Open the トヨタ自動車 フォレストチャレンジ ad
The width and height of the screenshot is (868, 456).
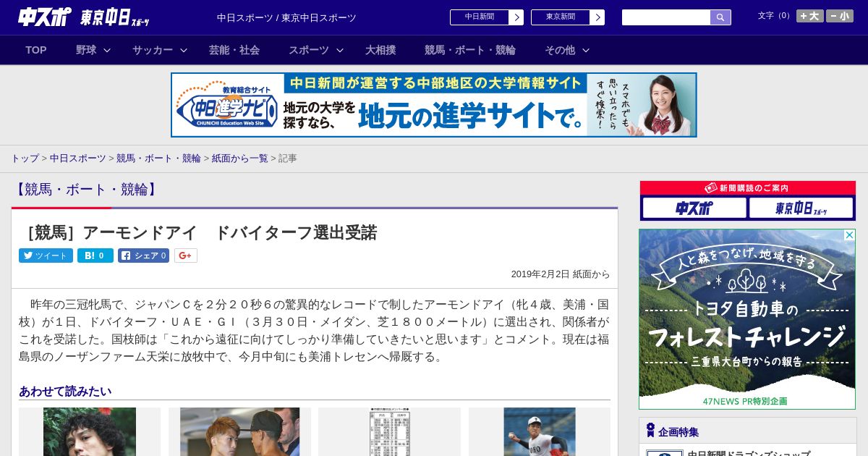(747, 319)
